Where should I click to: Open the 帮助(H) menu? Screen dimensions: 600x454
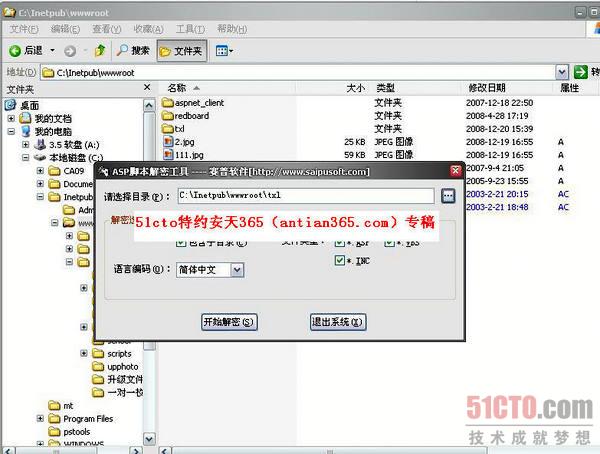[x=232, y=29]
